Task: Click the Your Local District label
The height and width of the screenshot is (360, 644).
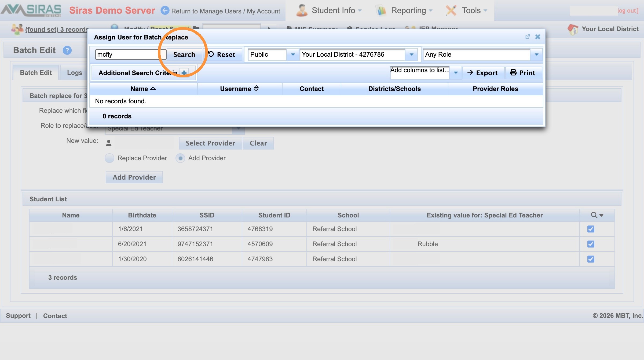Action: [610, 29]
